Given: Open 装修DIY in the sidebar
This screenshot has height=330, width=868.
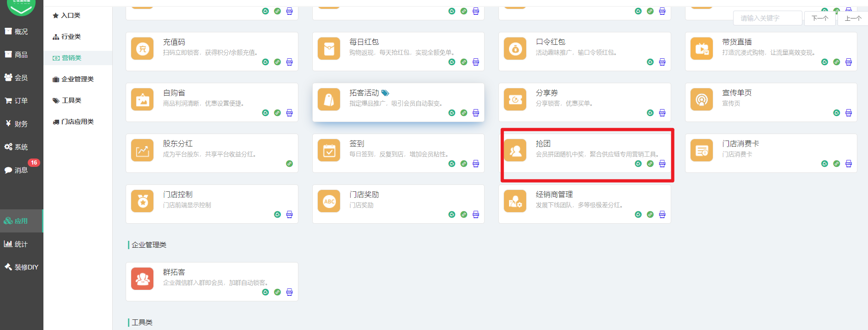Looking at the screenshot, I should (21, 267).
